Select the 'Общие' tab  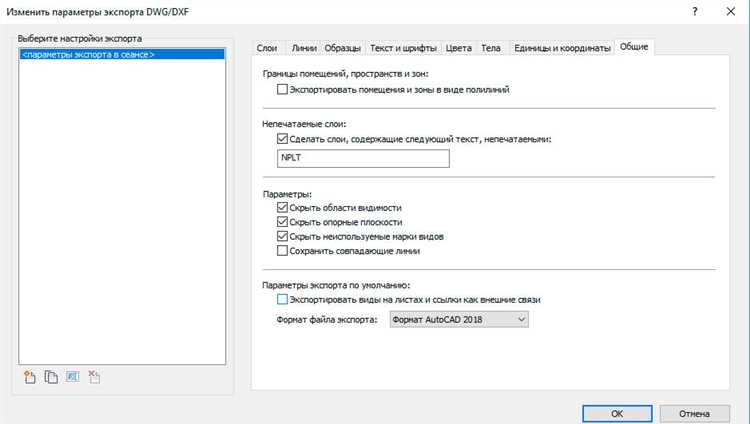(x=634, y=47)
